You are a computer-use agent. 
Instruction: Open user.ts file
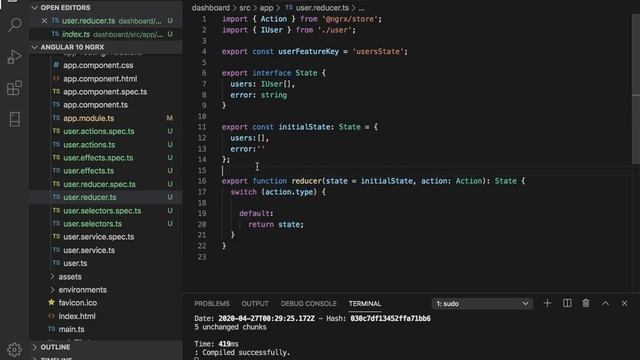click(75, 263)
